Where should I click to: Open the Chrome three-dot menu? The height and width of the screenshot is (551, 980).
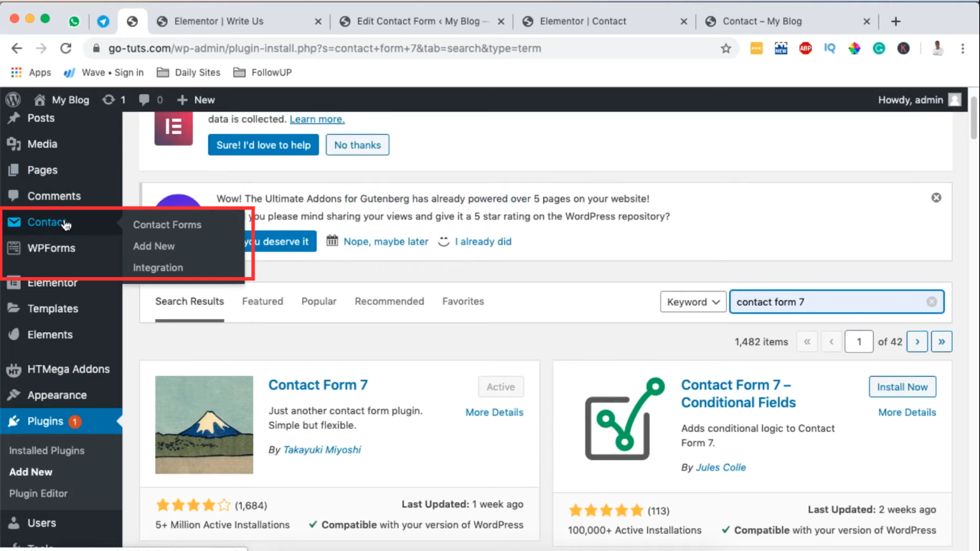click(x=961, y=49)
